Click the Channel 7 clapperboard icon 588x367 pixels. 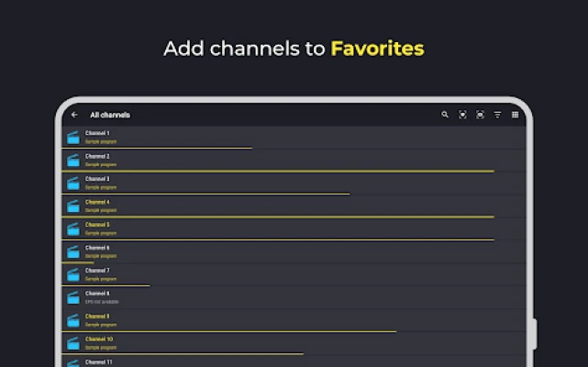point(73,274)
